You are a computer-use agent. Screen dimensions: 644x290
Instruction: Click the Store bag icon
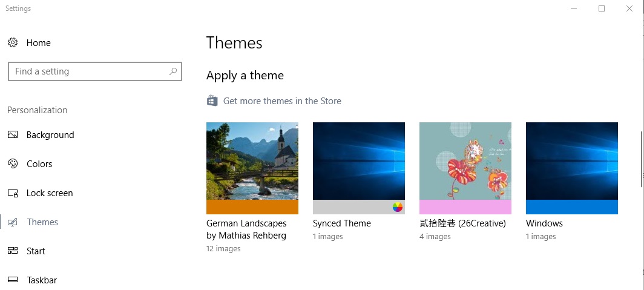212,101
